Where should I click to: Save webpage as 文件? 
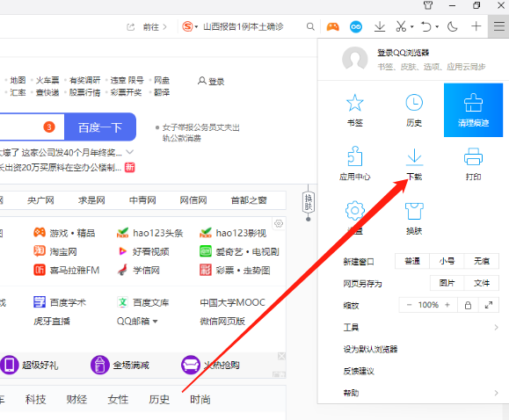click(x=482, y=283)
